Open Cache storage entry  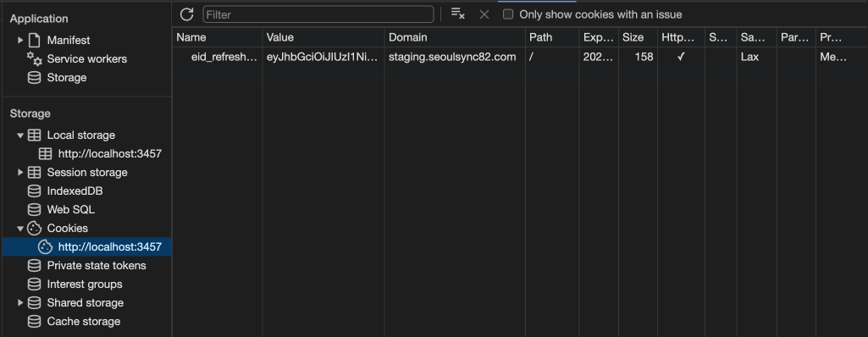click(84, 322)
